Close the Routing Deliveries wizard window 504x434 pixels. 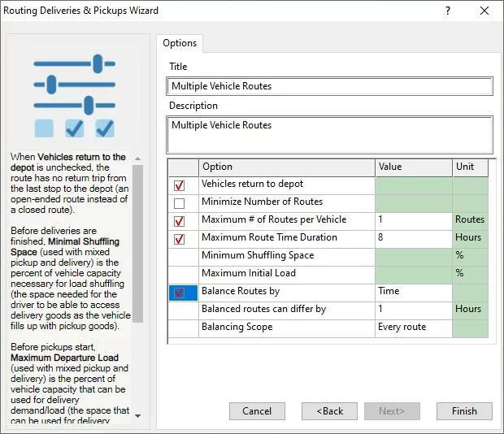coord(484,11)
